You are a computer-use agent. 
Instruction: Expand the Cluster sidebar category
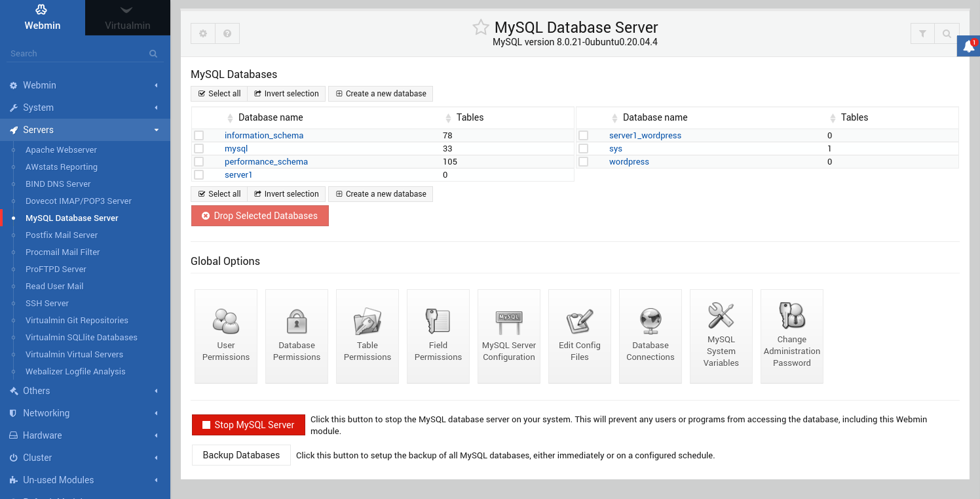click(85, 458)
